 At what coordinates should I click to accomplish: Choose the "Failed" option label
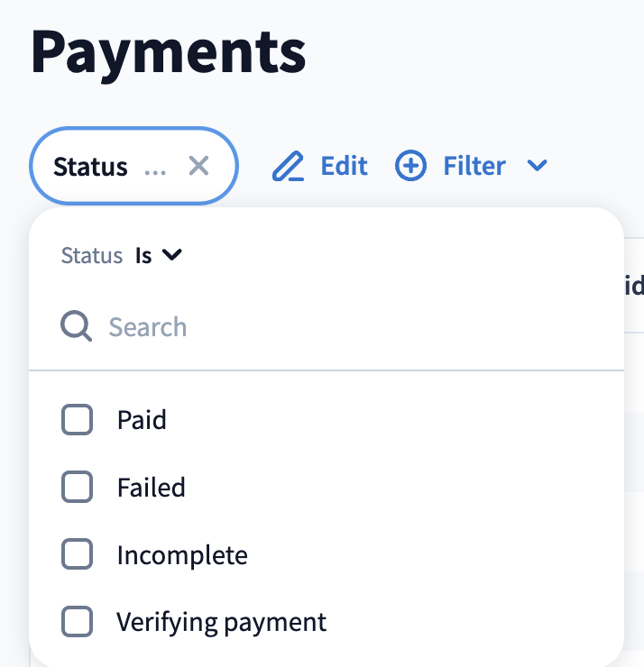[151, 488]
